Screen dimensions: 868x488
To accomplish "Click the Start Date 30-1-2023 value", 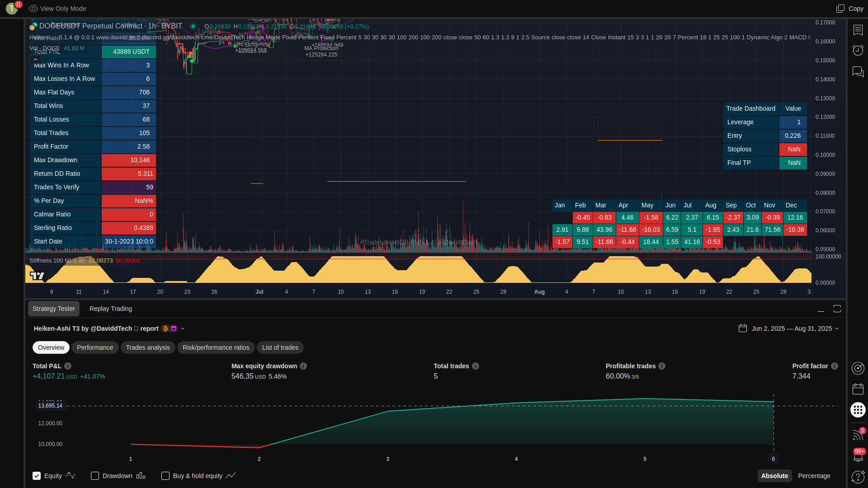I will pos(129,241).
